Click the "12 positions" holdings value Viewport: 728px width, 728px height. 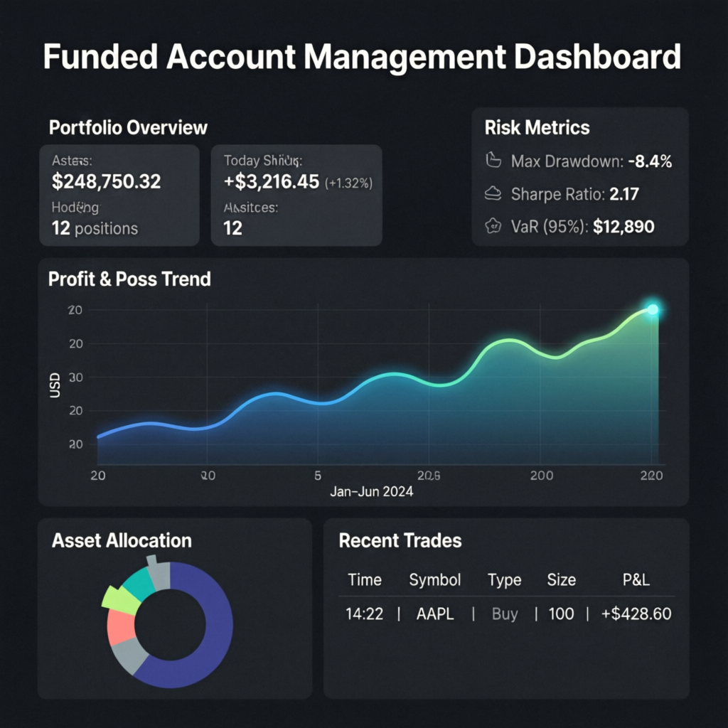click(x=95, y=228)
